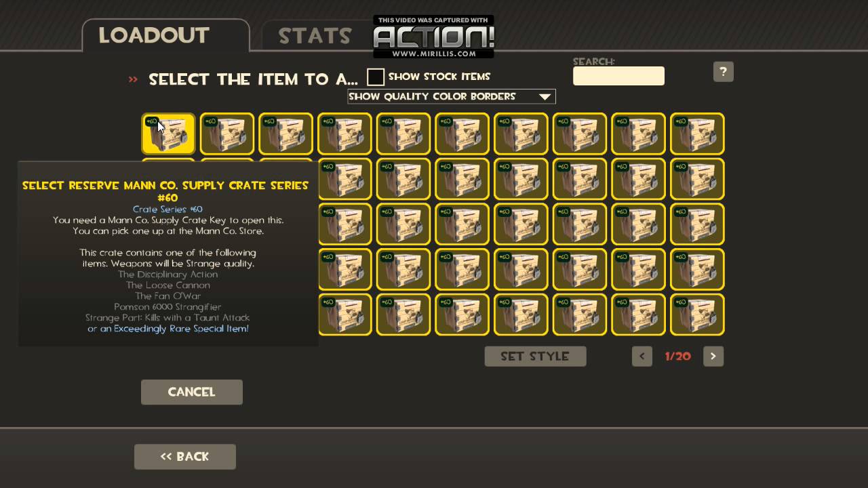Enable the Show Stock Items checkbox
The width and height of the screenshot is (868, 488).
tap(376, 77)
